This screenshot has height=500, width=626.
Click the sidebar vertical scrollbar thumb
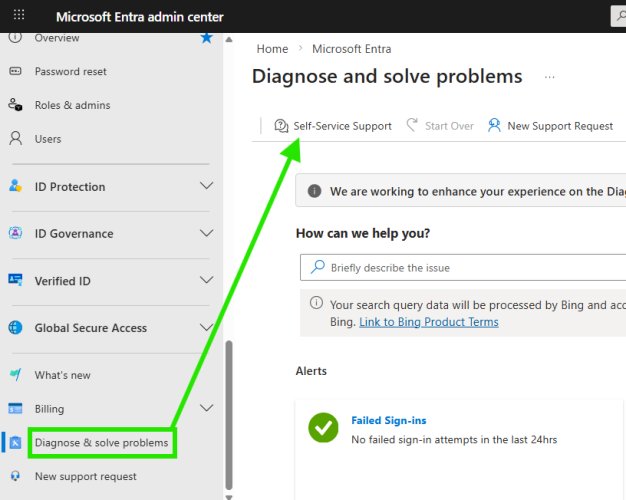[x=229, y=415]
